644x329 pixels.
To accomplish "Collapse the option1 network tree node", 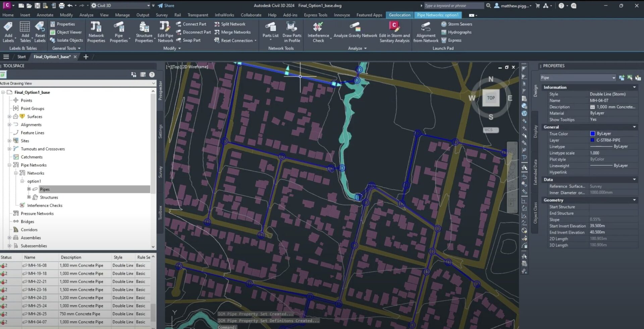I will click(22, 181).
